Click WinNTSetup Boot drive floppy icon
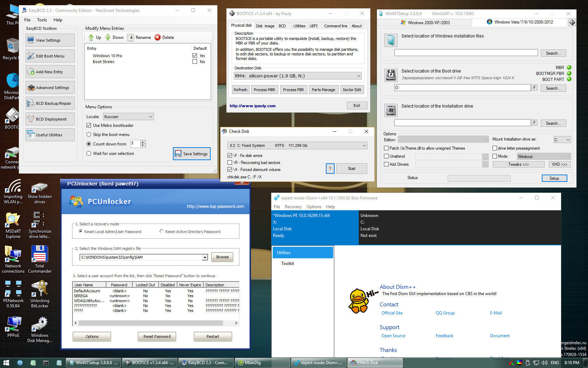 point(391,75)
